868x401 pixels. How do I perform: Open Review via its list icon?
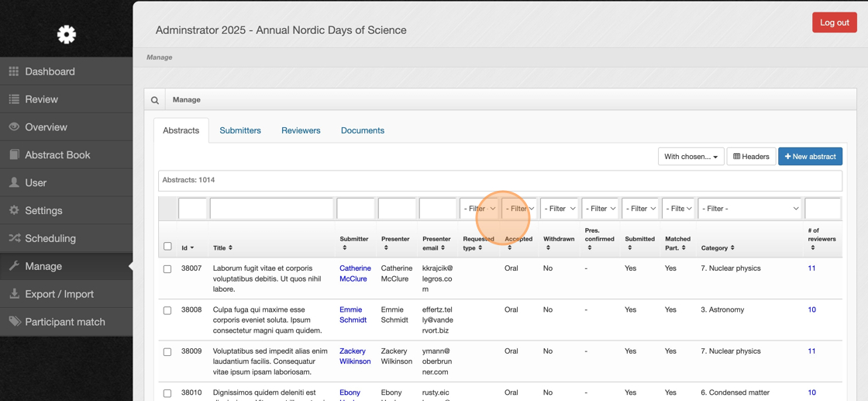pyautogui.click(x=14, y=99)
